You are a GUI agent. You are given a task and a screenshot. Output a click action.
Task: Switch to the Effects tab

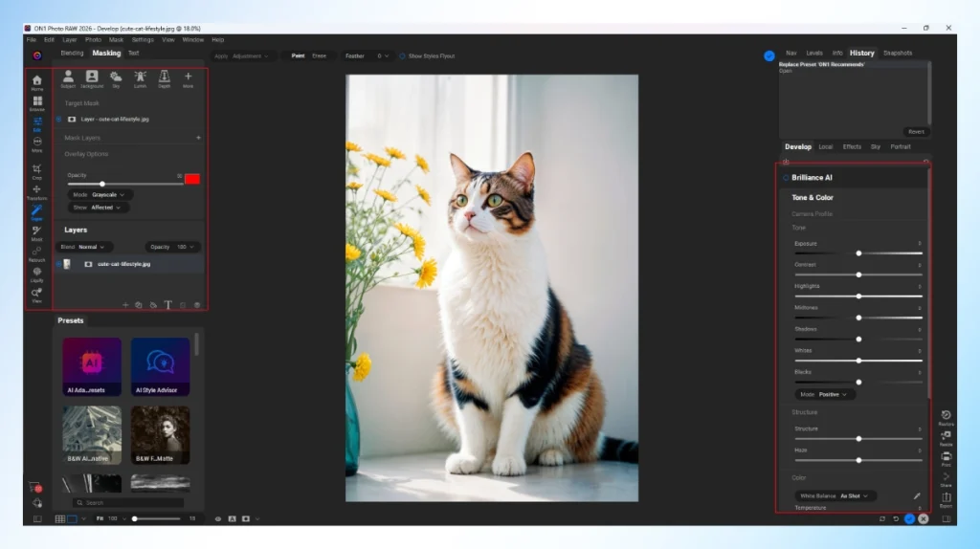(x=852, y=146)
